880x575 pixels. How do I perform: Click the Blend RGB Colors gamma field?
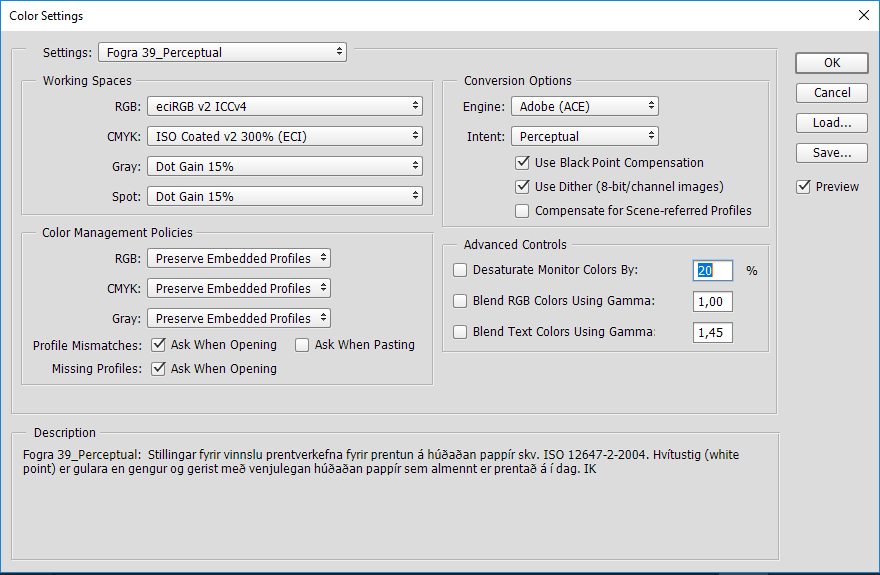coord(712,301)
